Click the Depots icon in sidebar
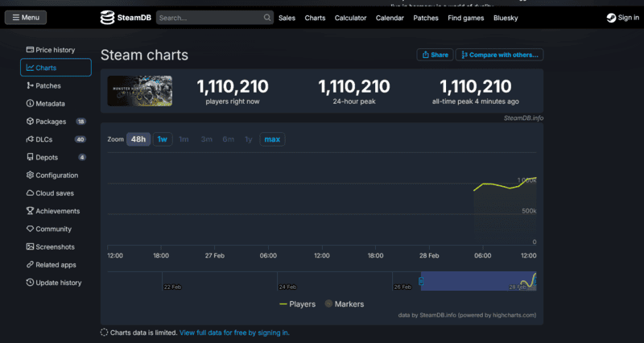The height and width of the screenshot is (343, 644). pos(30,157)
